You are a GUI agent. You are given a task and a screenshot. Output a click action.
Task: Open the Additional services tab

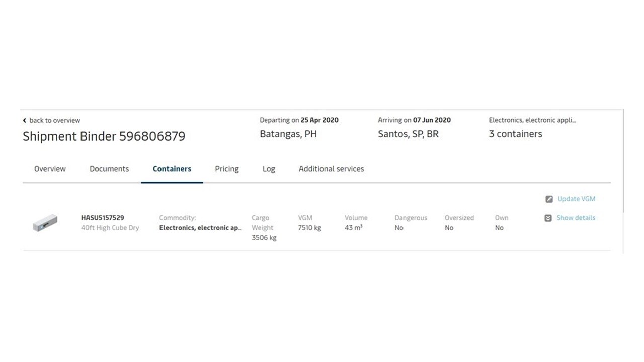tap(331, 169)
